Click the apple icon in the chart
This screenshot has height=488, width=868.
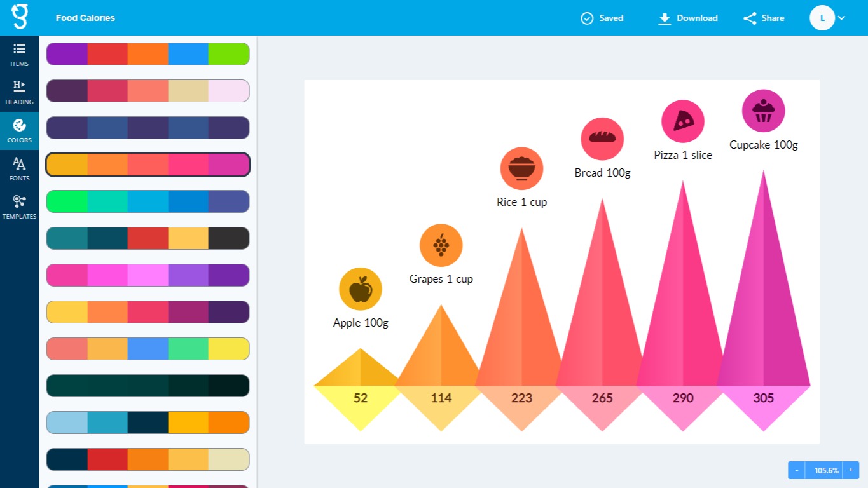click(x=361, y=289)
